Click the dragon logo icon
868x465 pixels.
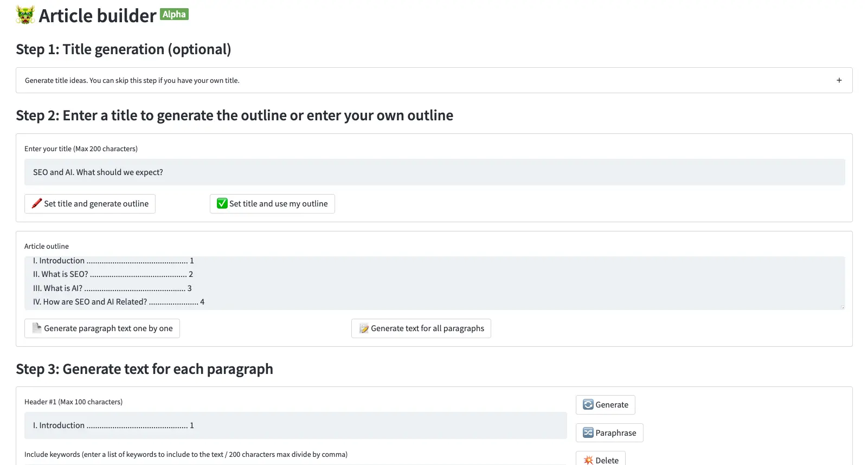25,15
